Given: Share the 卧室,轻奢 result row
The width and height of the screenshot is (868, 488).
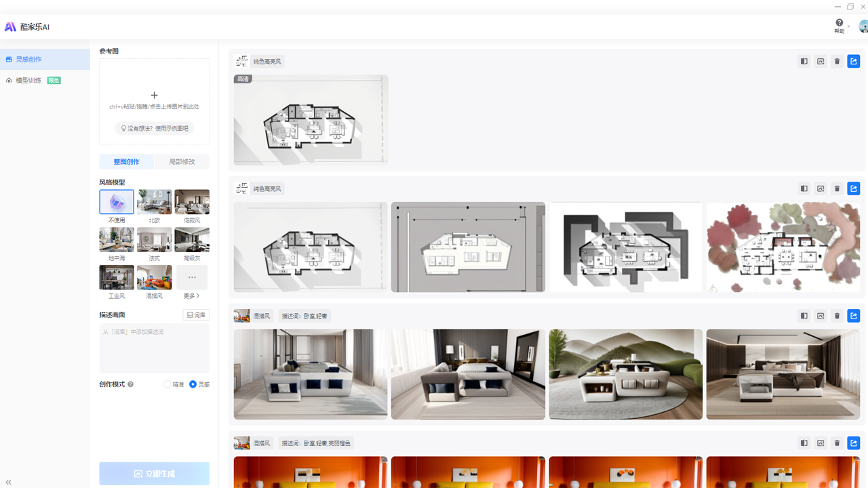Looking at the screenshot, I should click(x=854, y=316).
